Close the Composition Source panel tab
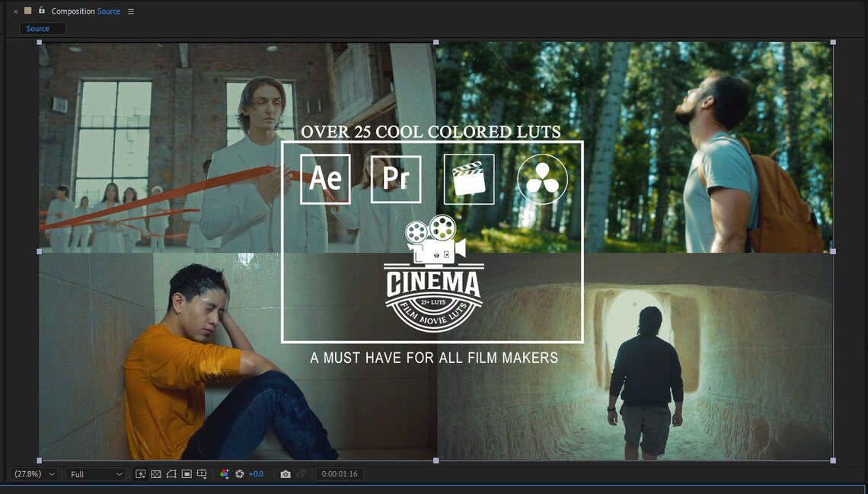The image size is (868, 494). coord(15,11)
